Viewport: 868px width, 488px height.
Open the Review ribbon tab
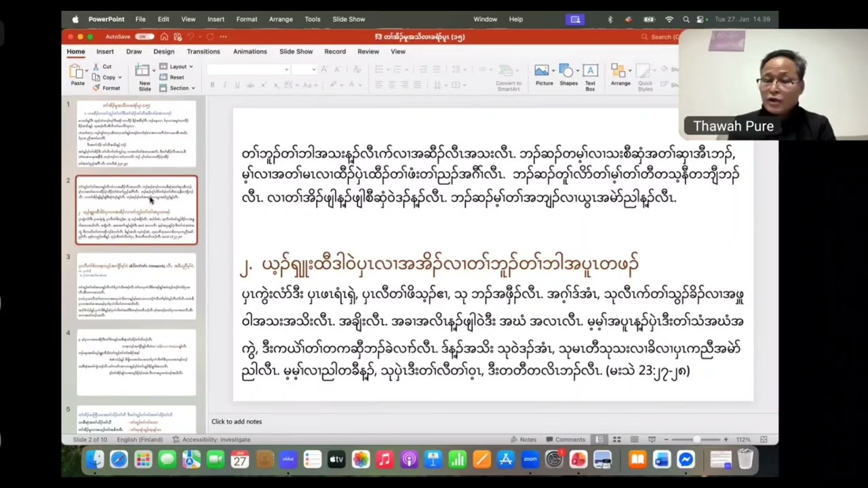(x=368, y=52)
